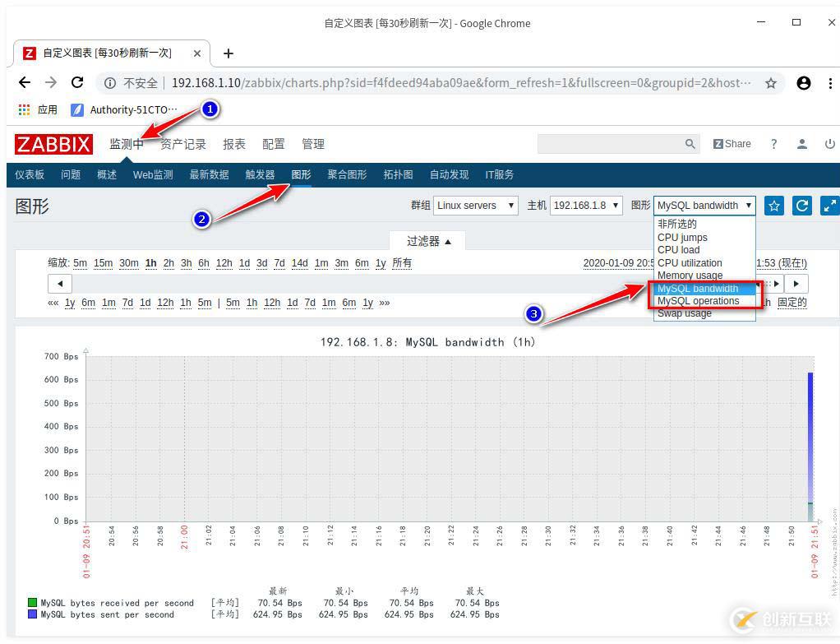This screenshot has height=644, width=840.
Task: Set zoom to 7d
Action: click(279, 263)
